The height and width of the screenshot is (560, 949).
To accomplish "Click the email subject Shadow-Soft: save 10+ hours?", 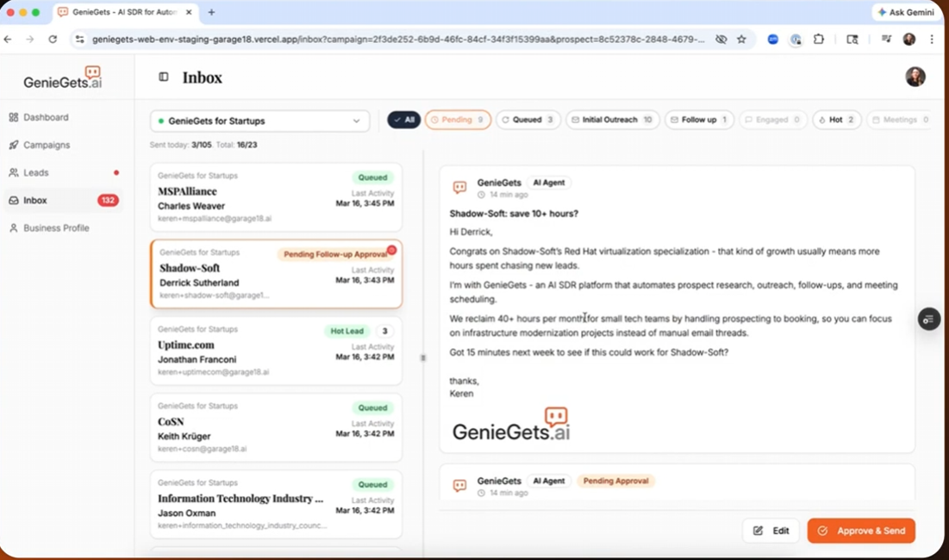I will [514, 214].
